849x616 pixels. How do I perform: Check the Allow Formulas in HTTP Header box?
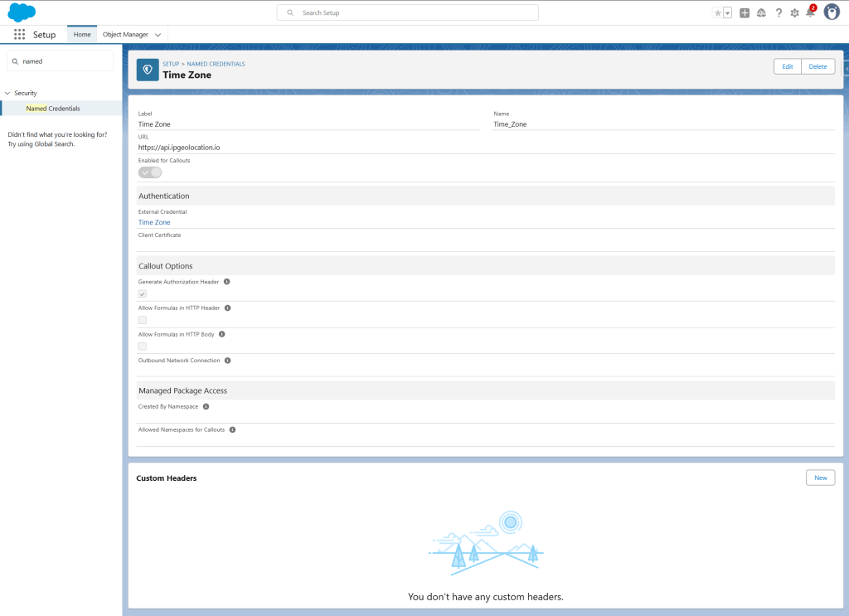tap(143, 320)
